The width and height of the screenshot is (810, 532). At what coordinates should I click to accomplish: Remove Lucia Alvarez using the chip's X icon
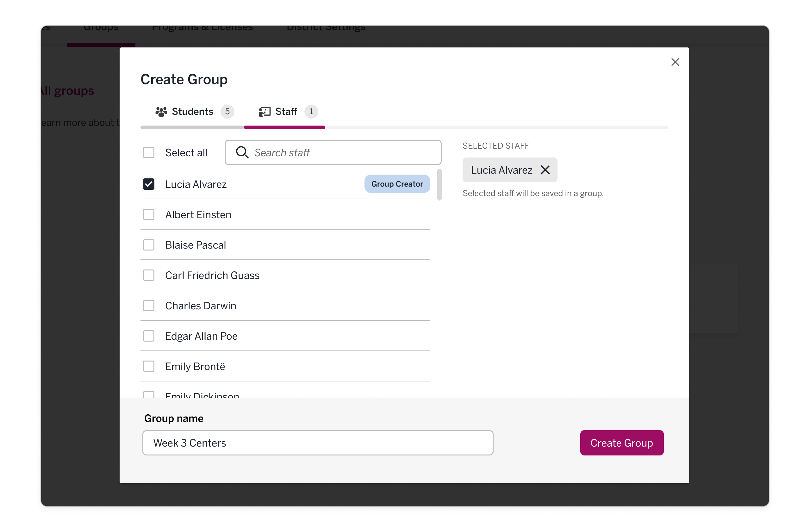(545, 170)
